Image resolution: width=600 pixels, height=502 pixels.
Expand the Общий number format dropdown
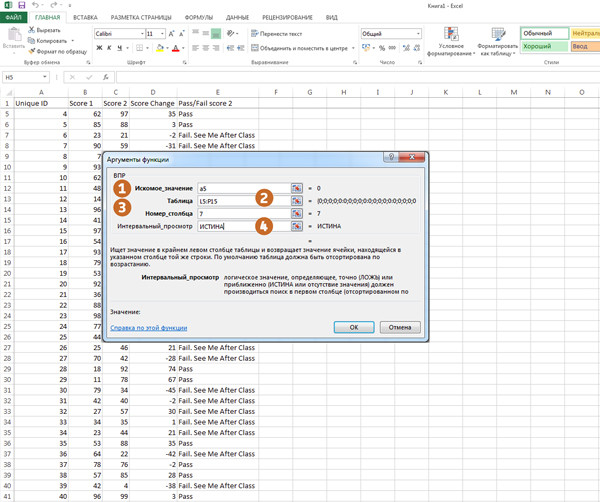click(x=417, y=34)
